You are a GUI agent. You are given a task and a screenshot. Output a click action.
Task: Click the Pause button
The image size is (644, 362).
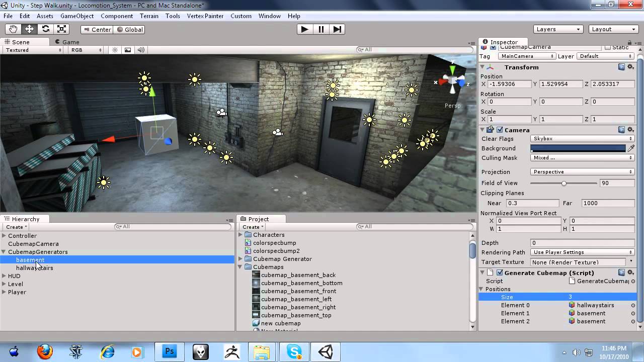[x=321, y=29]
